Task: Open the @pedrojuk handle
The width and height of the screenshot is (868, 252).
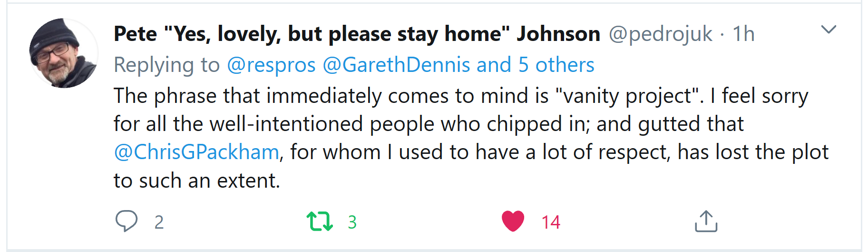Action: coord(660,34)
